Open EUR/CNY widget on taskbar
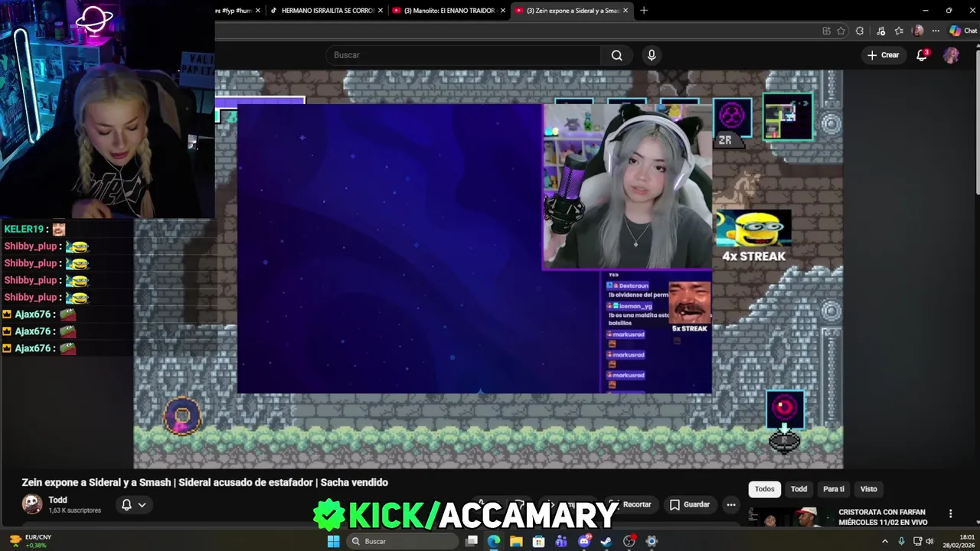This screenshot has height=551, width=980. [x=31, y=541]
